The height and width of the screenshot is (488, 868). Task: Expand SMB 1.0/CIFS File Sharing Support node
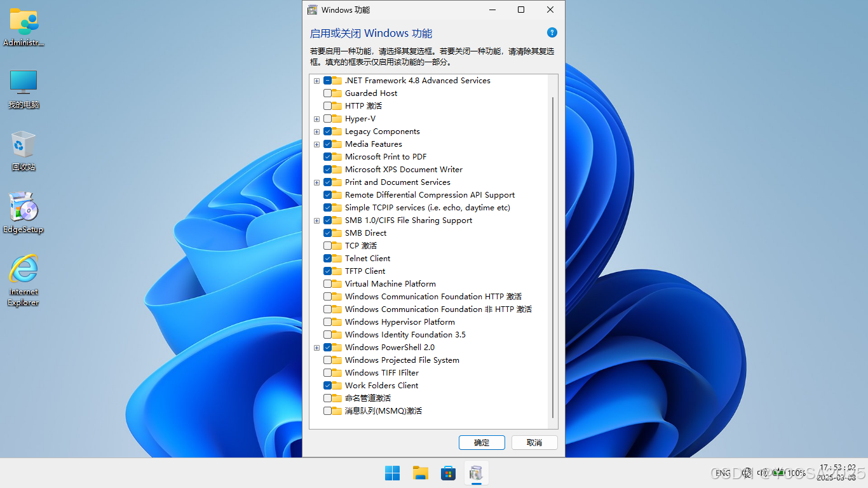(x=316, y=220)
